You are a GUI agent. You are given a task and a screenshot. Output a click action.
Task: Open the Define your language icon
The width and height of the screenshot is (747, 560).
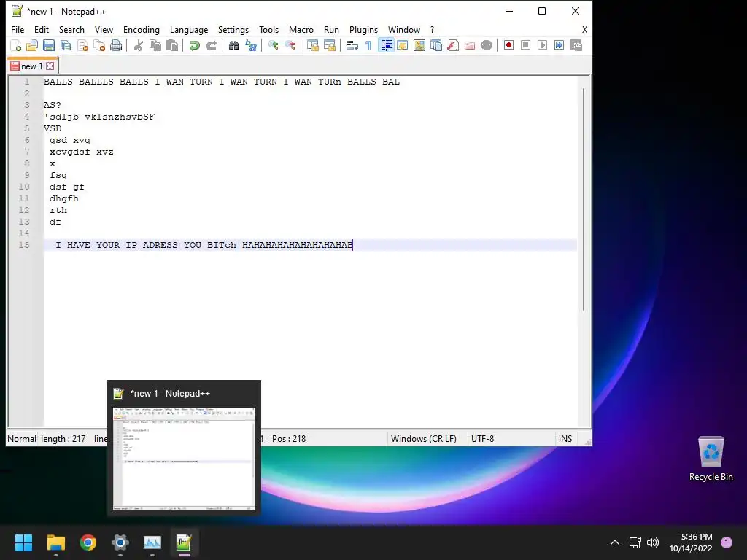(x=403, y=46)
